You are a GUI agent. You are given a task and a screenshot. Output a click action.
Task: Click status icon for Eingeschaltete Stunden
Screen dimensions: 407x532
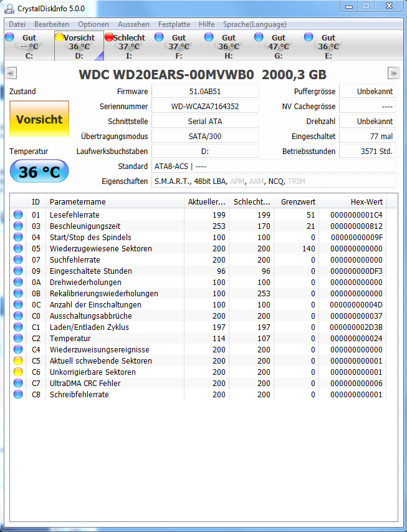[18, 271]
